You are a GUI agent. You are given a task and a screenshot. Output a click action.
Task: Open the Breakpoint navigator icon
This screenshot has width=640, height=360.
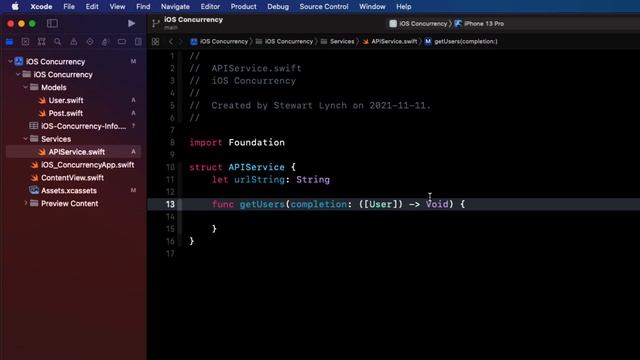[x=122, y=42]
